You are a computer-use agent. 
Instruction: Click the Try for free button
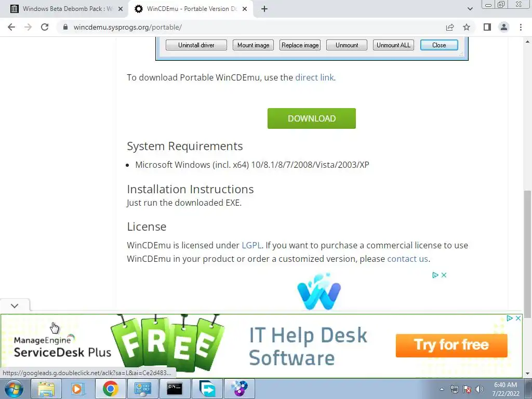point(451,345)
